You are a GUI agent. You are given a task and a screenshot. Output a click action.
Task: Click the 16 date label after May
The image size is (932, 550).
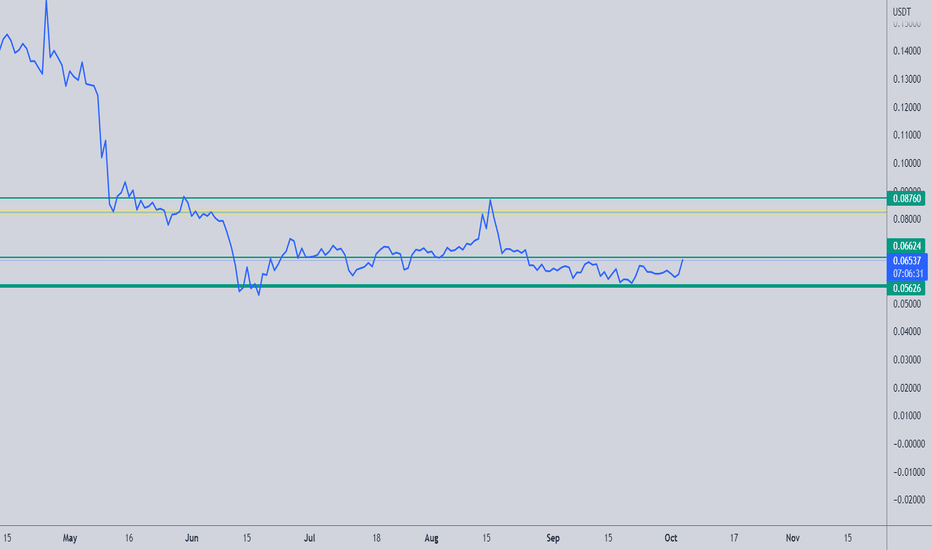(129, 538)
